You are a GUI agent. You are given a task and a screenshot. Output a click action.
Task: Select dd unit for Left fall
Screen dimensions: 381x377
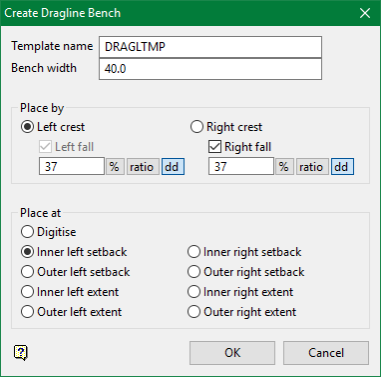pyautogui.click(x=172, y=166)
